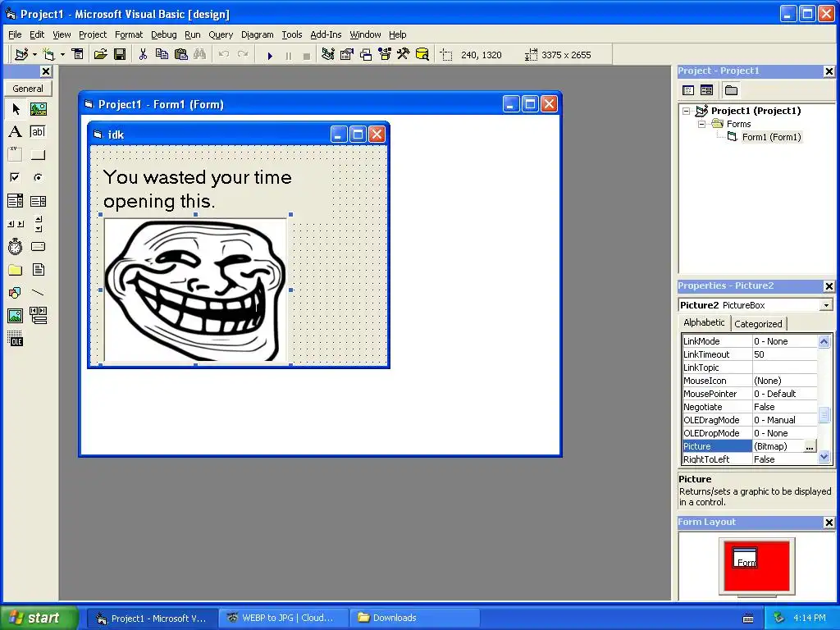This screenshot has width=840, height=630.
Task: Select the CheckBox control tool
Action: click(16, 177)
